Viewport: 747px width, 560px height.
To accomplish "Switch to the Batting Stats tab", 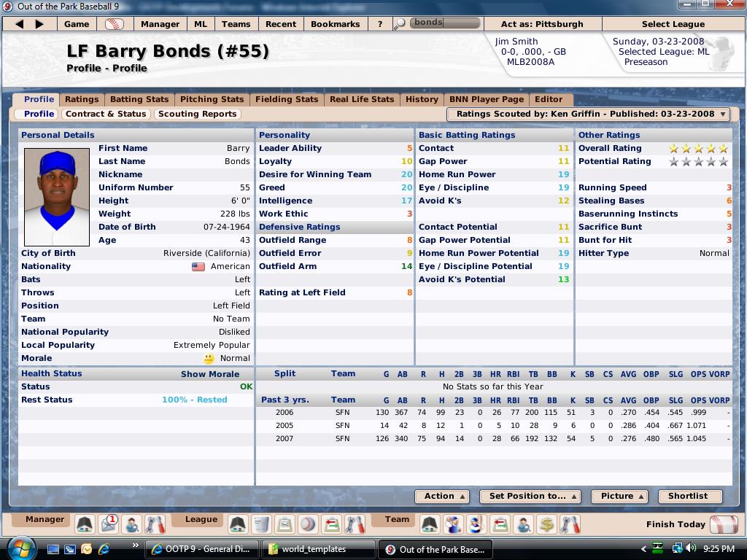I will (139, 99).
